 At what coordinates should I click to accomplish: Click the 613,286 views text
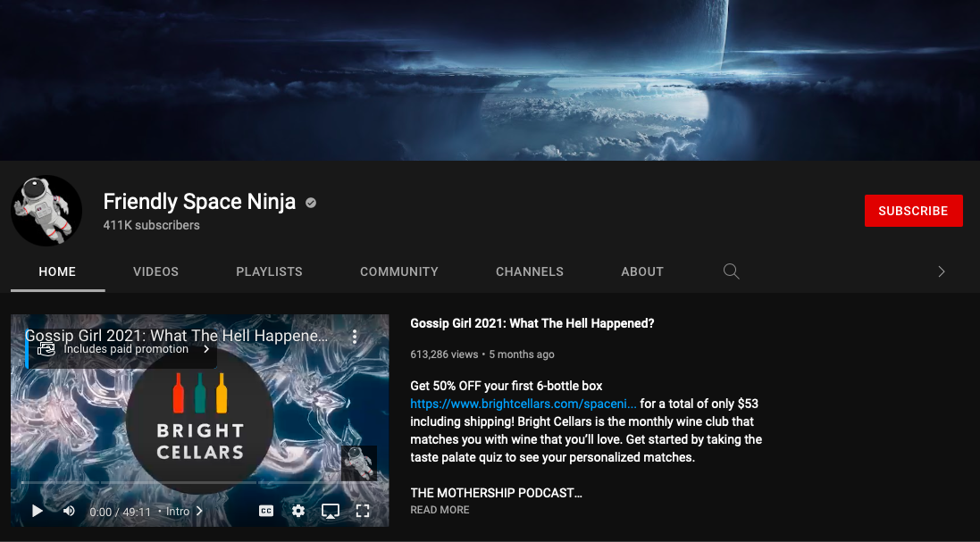point(444,354)
